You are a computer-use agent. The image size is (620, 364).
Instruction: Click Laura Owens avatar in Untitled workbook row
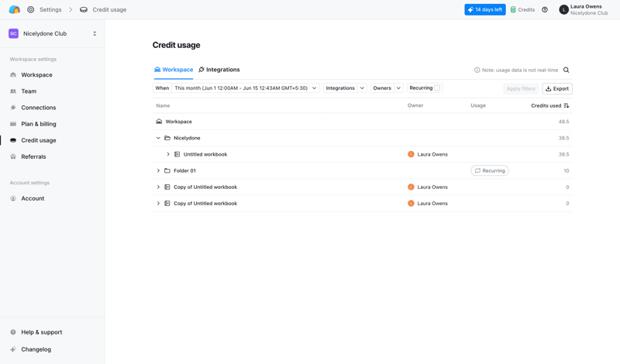[x=411, y=154]
